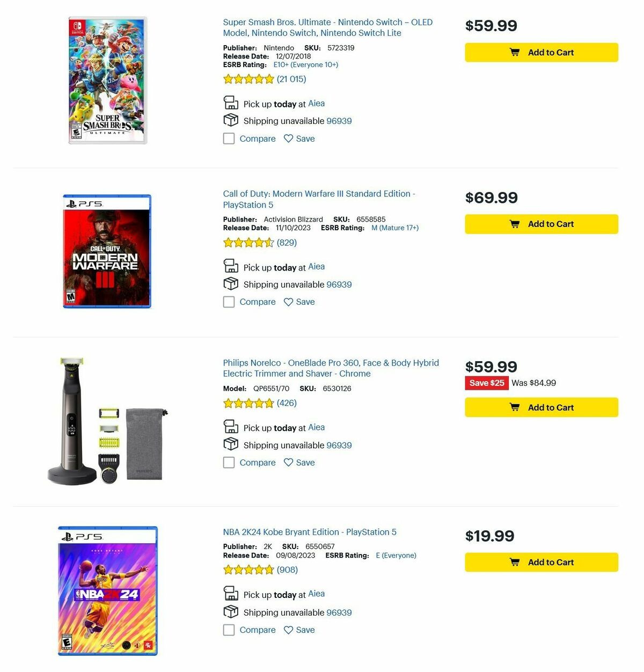
Task: Click Aiea store link for Philips Norelco
Action: (316, 427)
